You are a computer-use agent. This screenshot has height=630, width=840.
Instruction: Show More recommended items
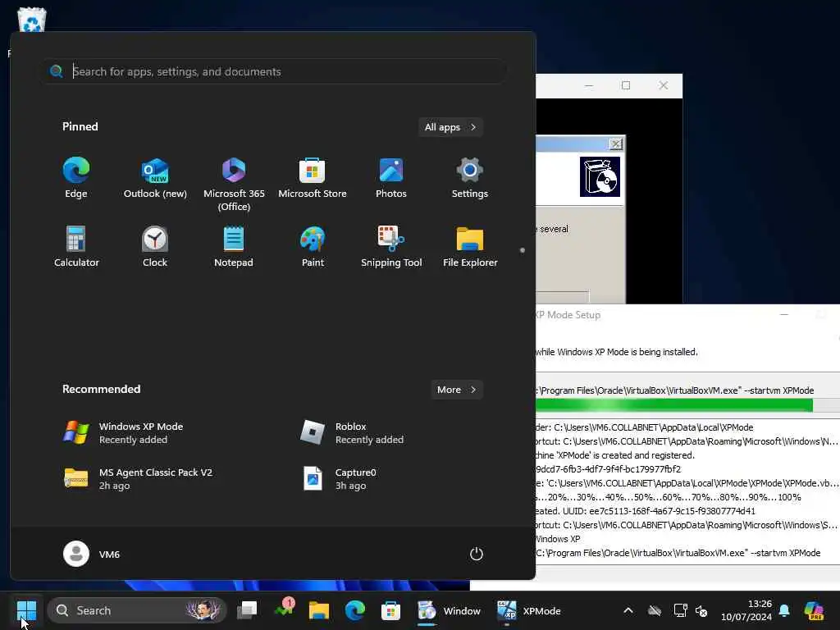(456, 390)
